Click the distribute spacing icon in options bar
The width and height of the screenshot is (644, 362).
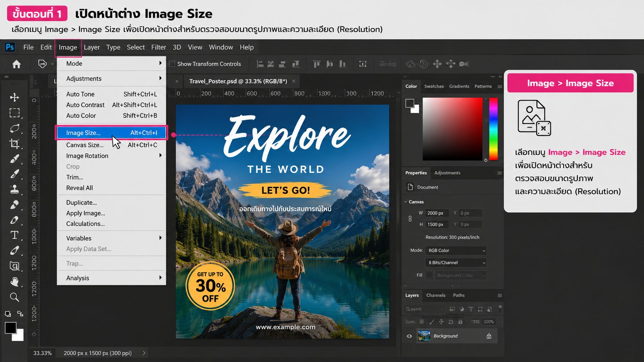[x=363, y=64]
